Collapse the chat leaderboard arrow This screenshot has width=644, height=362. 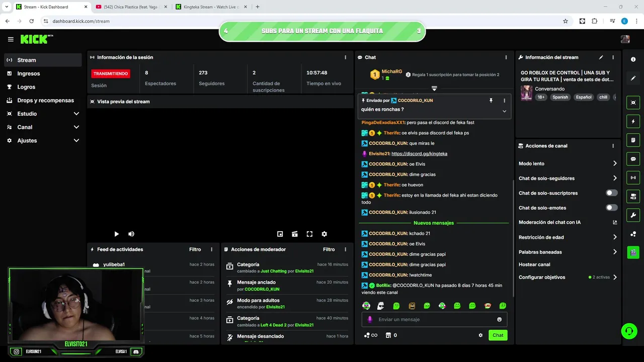[434, 88]
